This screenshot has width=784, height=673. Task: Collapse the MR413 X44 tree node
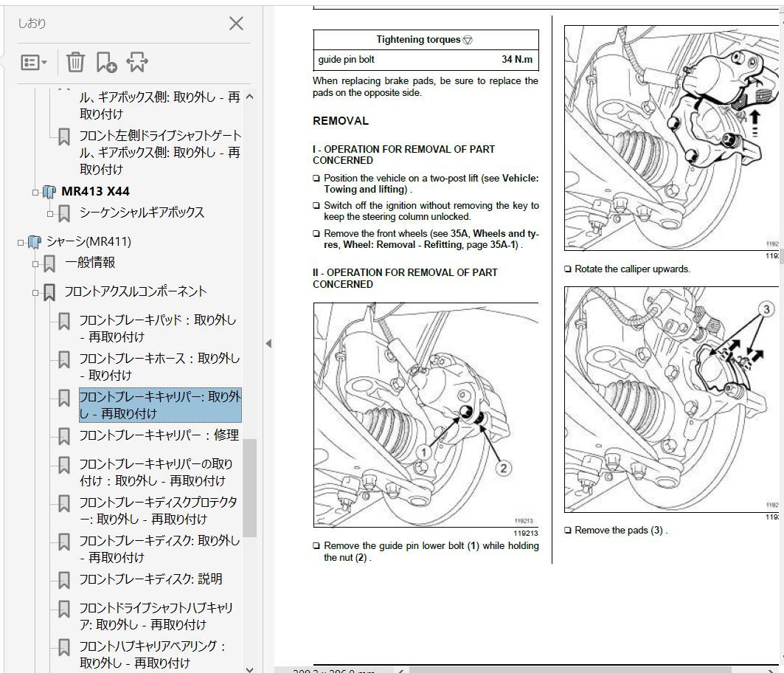(x=35, y=192)
